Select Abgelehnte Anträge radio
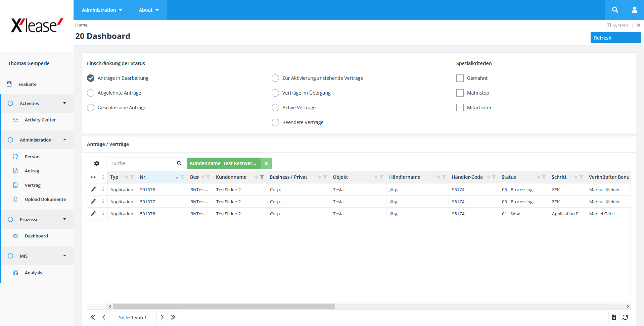 point(91,93)
